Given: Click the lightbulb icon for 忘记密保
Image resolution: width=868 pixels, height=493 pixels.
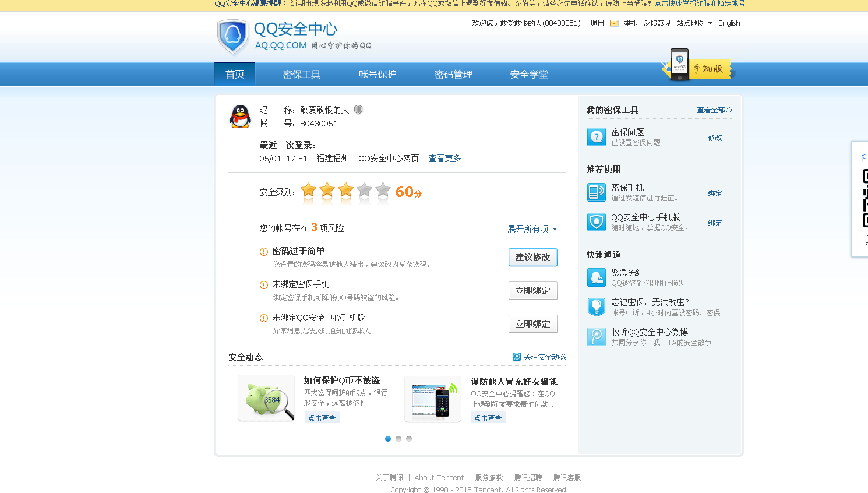Looking at the screenshot, I should (597, 307).
